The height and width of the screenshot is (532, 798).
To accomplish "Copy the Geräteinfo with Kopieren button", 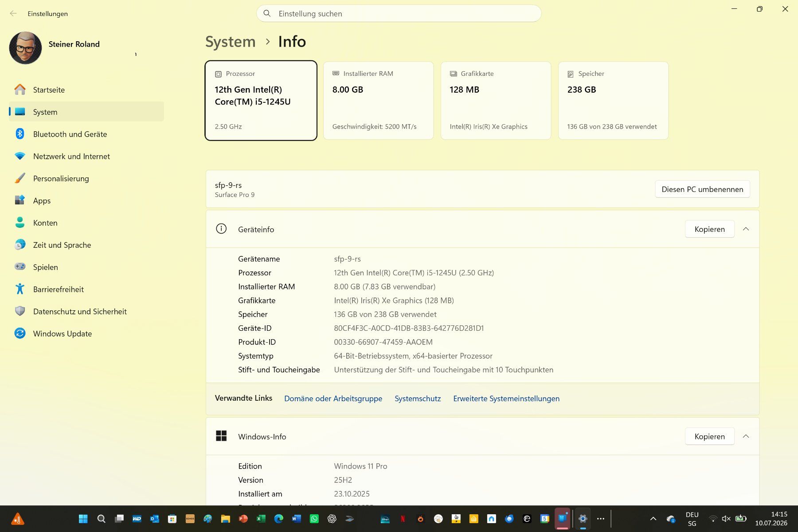I will 709,229.
